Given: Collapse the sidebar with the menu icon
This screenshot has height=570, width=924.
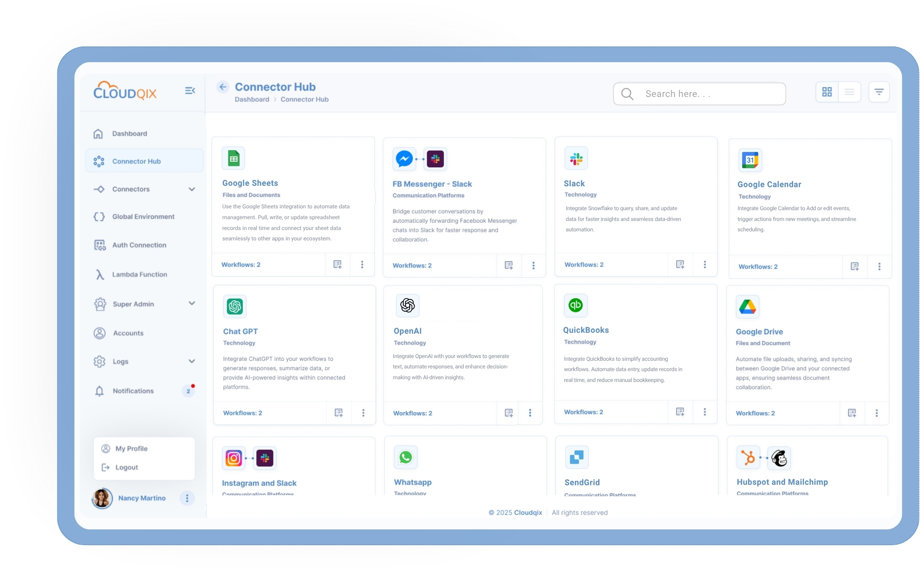Looking at the screenshot, I should 190,91.
